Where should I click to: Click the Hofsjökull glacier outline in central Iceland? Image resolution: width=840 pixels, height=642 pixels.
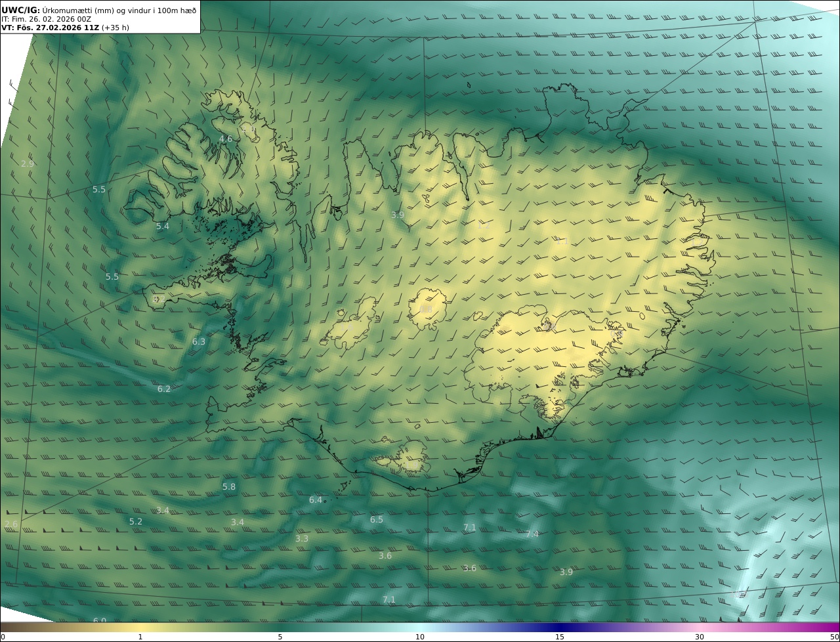tap(427, 309)
